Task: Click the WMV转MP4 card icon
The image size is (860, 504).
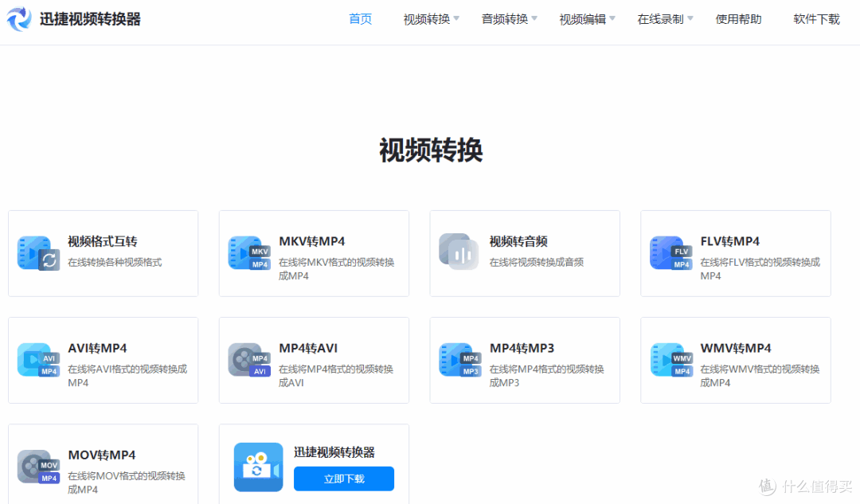Action: point(671,360)
